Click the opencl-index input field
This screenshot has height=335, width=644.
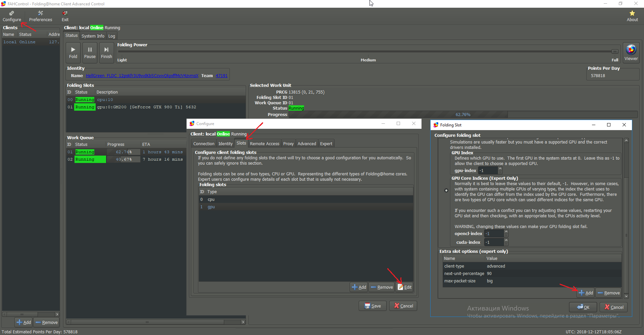494,234
